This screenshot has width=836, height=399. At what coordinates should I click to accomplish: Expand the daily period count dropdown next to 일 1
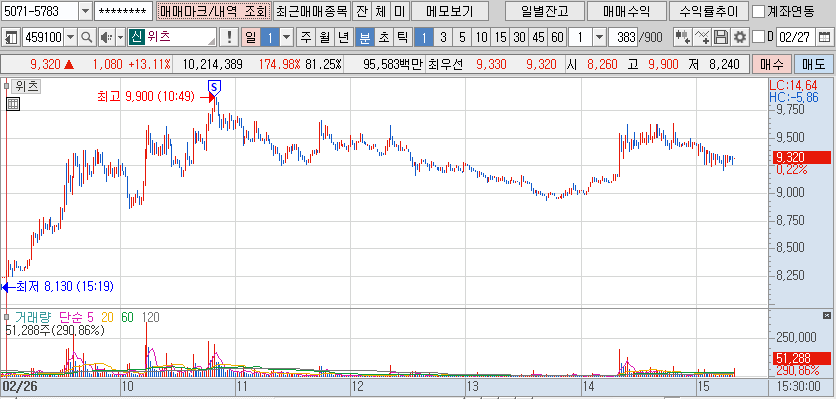click(287, 37)
